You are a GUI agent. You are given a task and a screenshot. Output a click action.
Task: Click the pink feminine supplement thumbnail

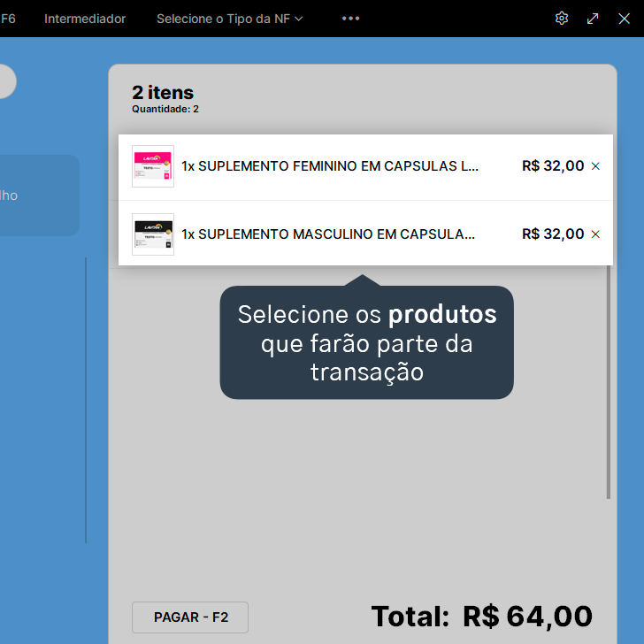tap(153, 166)
